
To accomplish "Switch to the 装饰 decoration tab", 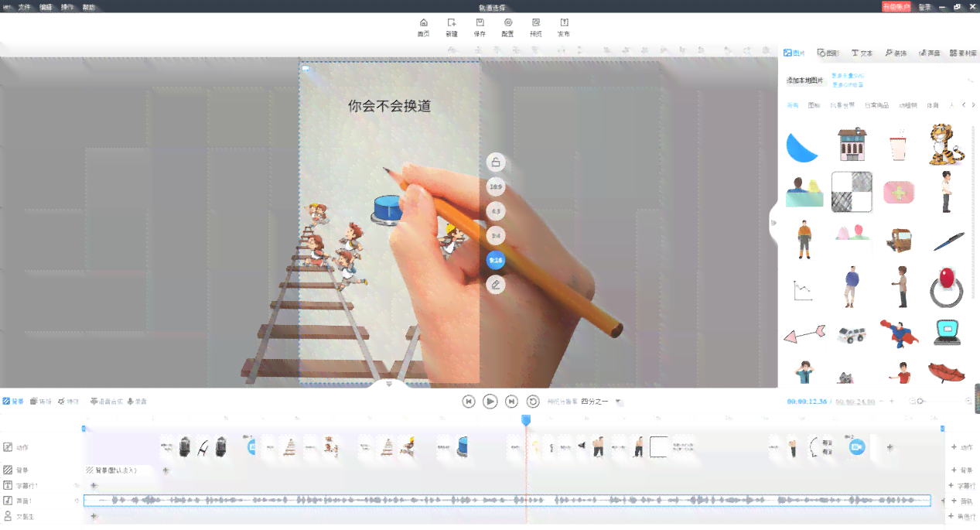I will pos(896,53).
